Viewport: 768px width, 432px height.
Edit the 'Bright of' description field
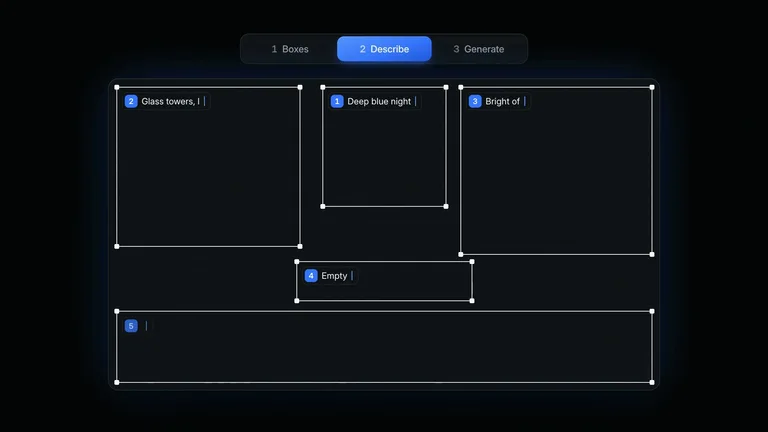pos(505,101)
